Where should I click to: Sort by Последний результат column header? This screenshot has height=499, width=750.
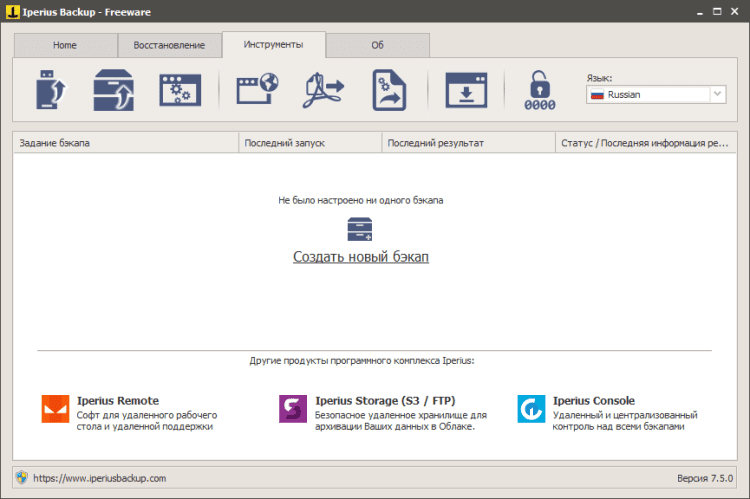point(468,143)
